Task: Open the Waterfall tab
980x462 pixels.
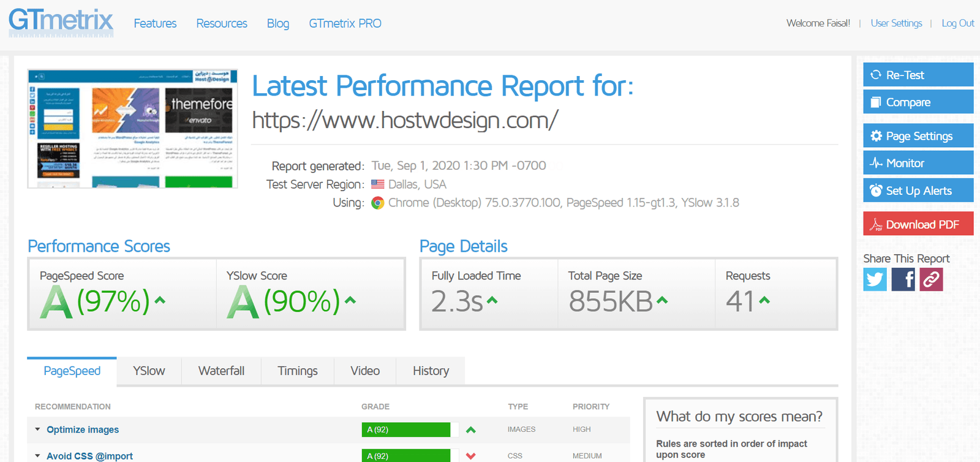Action: point(221,371)
